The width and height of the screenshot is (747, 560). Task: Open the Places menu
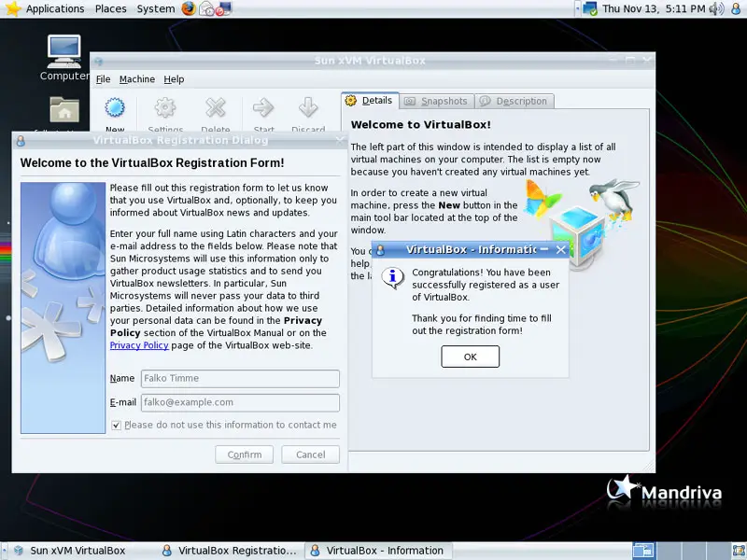click(110, 8)
